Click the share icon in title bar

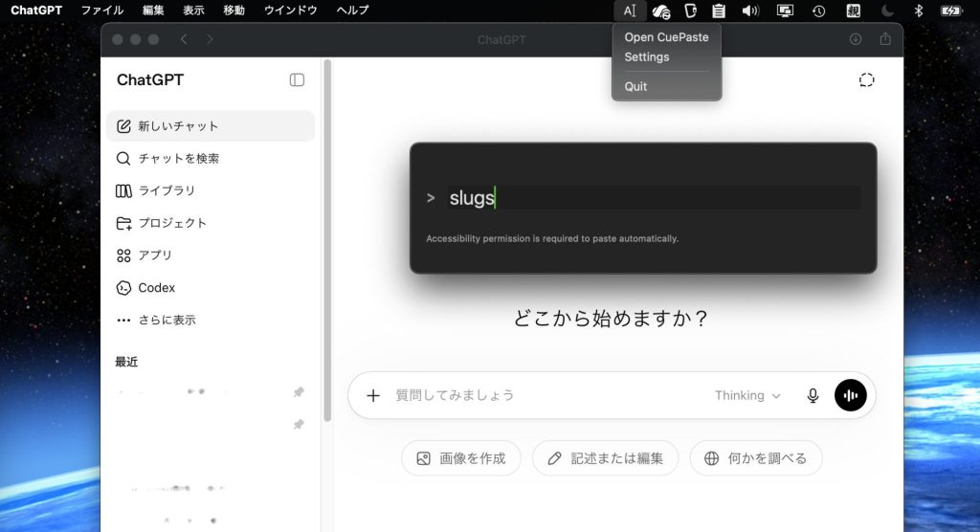click(885, 39)
